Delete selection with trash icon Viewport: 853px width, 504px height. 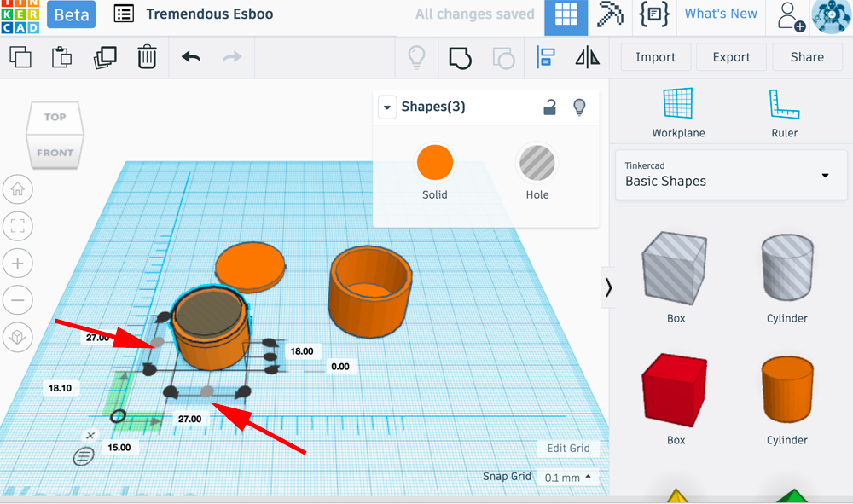[147, 57]
